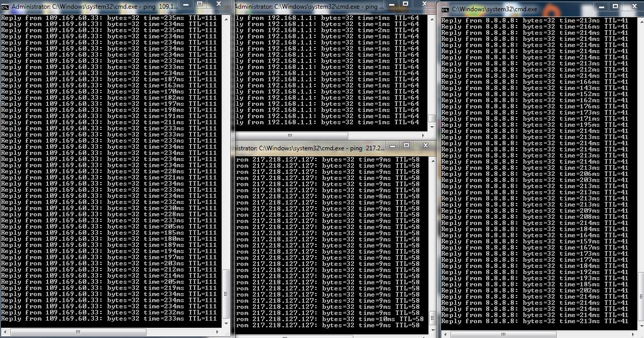Screen dimensions: 644x338
Task: Close the 109.169.60.33 ping window
Action: 220,4
